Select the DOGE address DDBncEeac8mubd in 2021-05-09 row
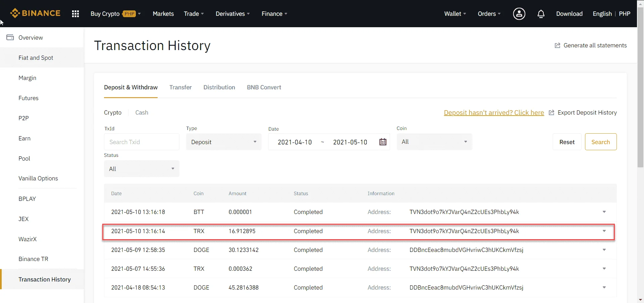 pyautogui.click(x=466, y=250)
